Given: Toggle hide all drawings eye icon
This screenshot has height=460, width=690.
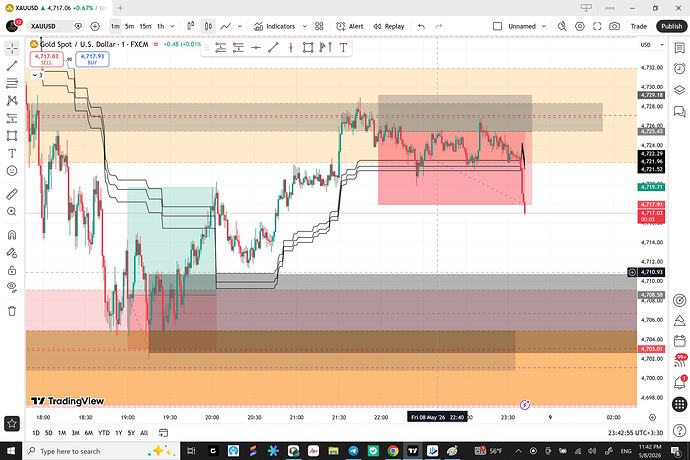Looking at the screenshot, I should (12, 287).
